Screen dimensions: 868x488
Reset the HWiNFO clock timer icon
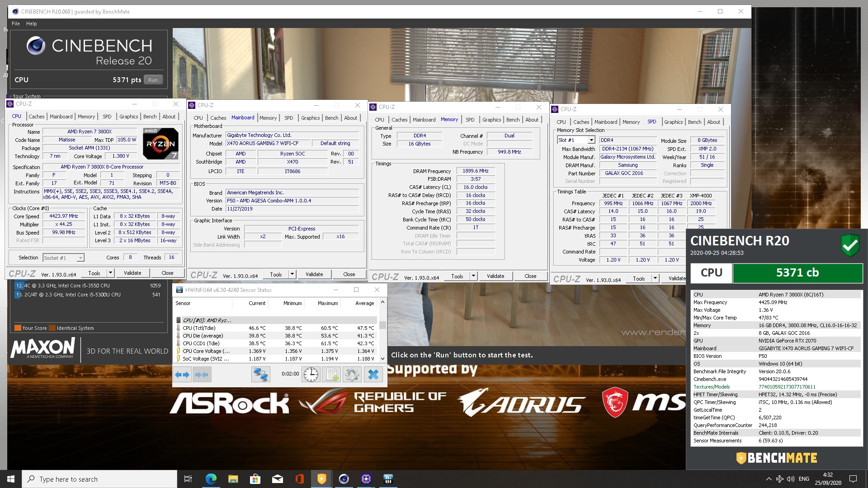click(x=311, y=375)
